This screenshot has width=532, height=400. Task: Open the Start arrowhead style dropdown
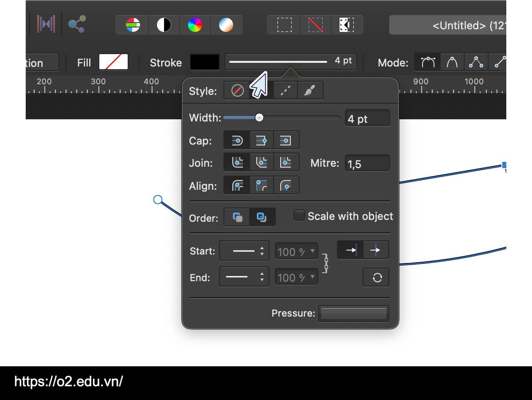click(244, 251)
